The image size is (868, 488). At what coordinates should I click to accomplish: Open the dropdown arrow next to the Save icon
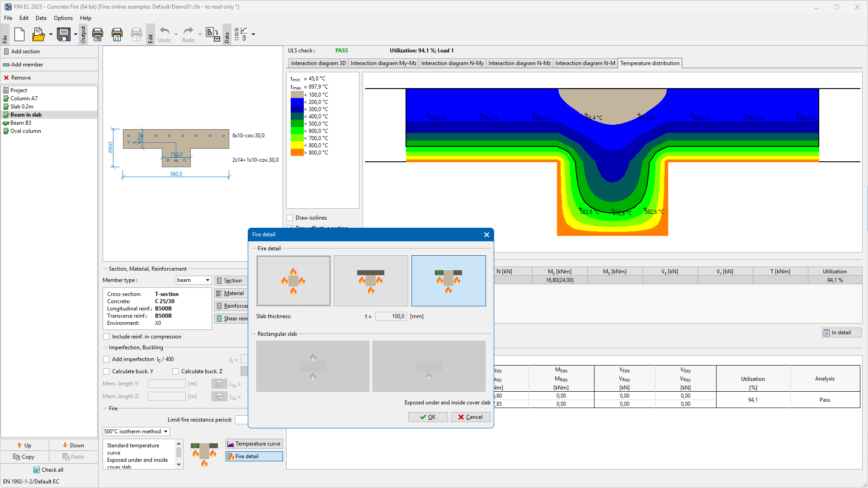(75, 34)
